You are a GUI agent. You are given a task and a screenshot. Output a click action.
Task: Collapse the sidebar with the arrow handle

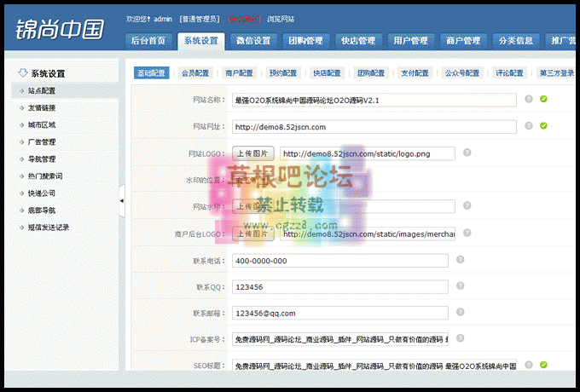click(x=122, y=201)
